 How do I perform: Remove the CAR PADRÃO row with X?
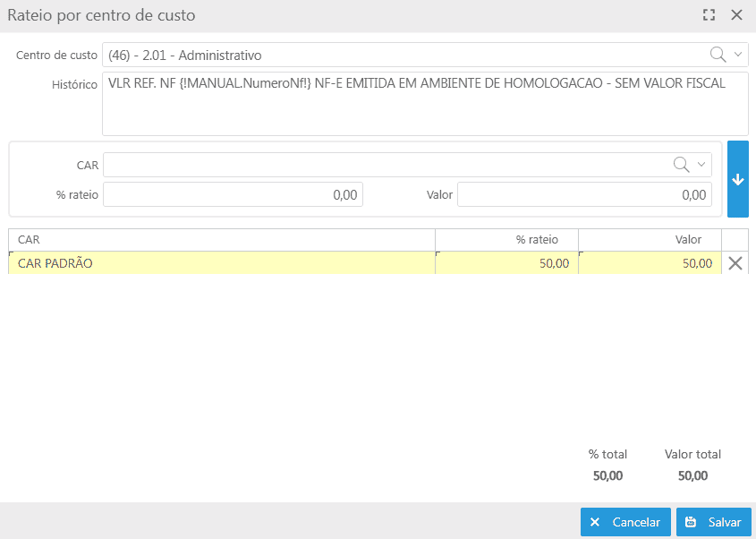(735, 263)
